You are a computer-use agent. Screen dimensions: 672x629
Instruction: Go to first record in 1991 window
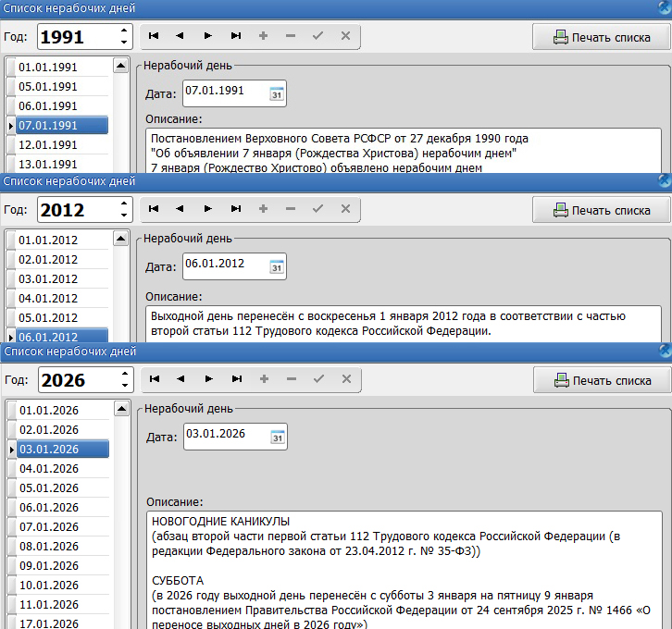pyautogui.click(x=153, y=36)
